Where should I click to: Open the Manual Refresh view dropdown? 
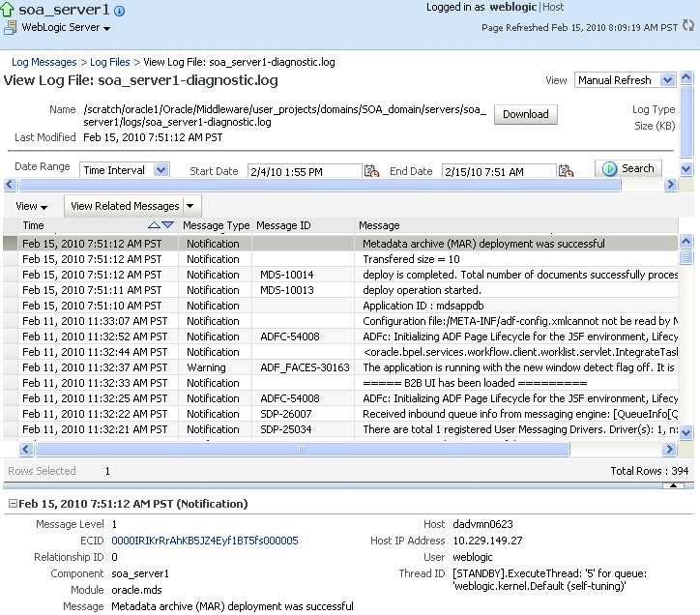667,80
